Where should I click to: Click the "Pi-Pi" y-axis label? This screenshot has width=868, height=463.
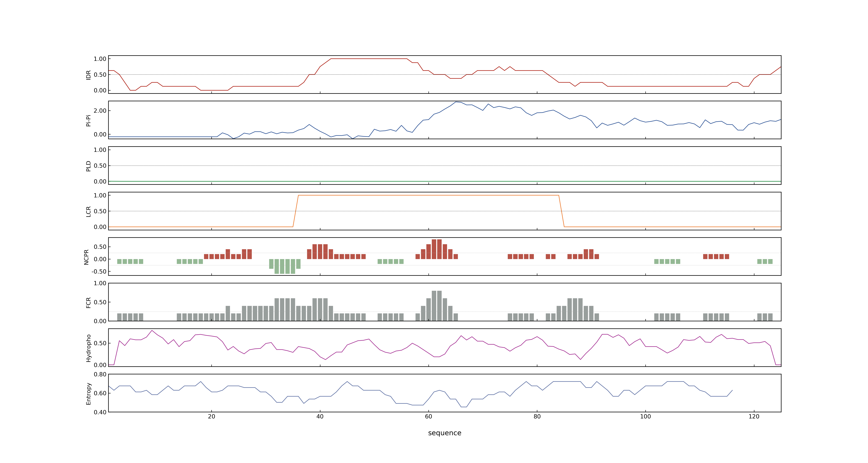point(88,120)
